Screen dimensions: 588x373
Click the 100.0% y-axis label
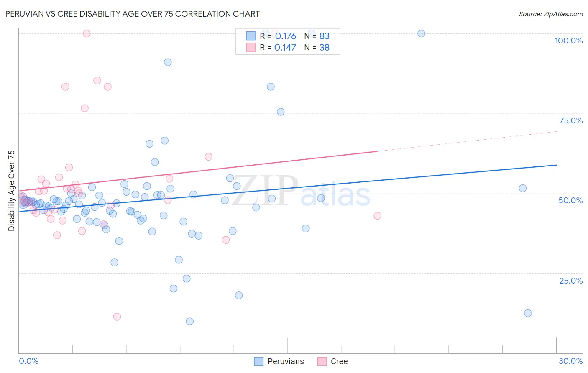[x=569, y=41]
